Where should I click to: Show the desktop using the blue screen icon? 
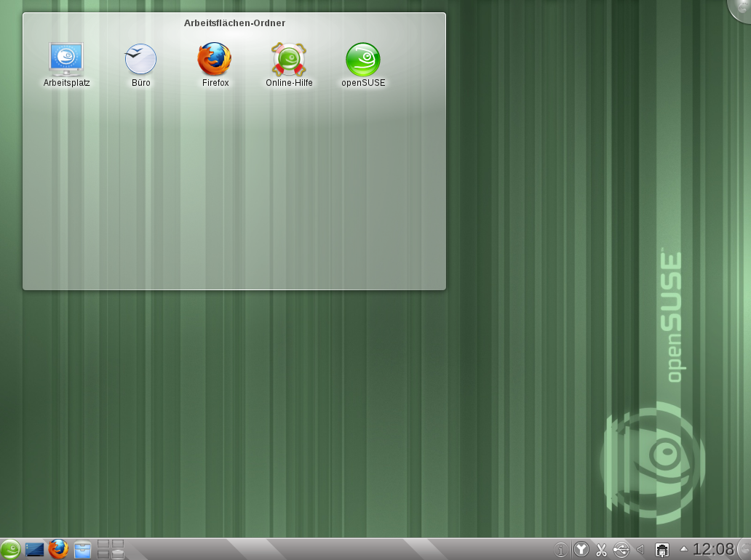click(x=33, y=548)
